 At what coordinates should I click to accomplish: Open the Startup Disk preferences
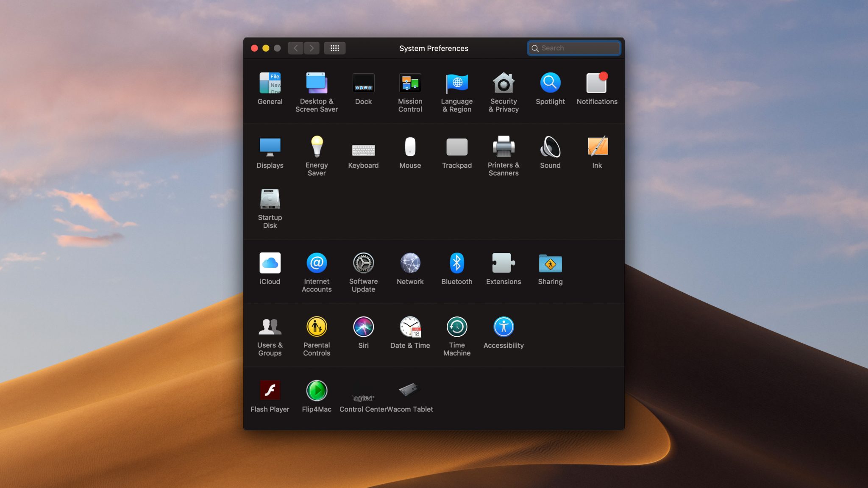[x=270, y=199]
